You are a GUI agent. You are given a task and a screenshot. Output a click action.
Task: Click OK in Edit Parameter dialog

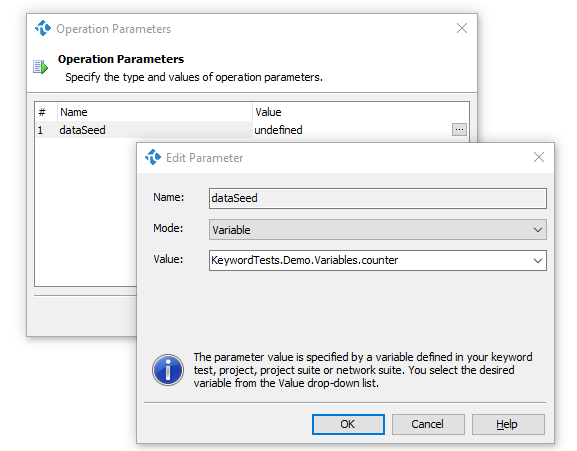coord(348,424)
